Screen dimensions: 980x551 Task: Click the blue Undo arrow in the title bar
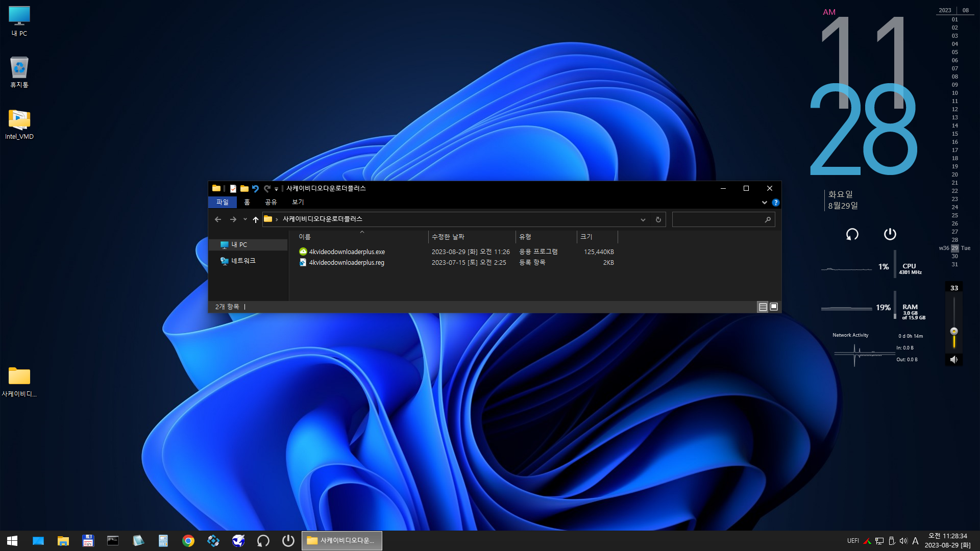255,188
